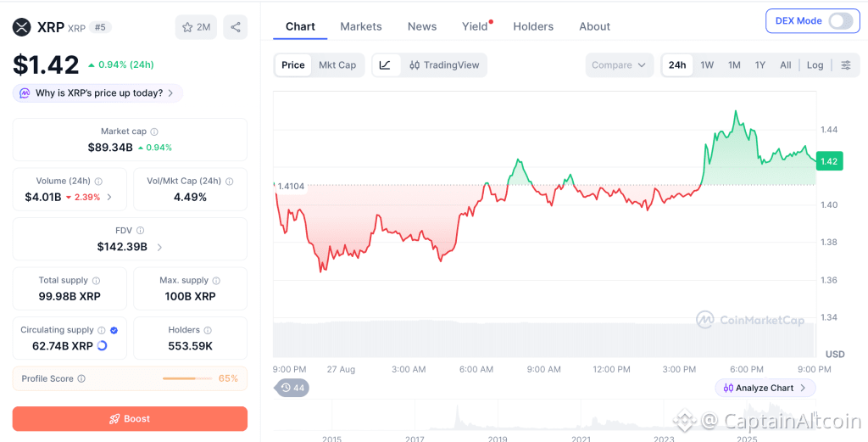
Task: Open Analyze Chart panel
Action: click(x=765, y=388)
